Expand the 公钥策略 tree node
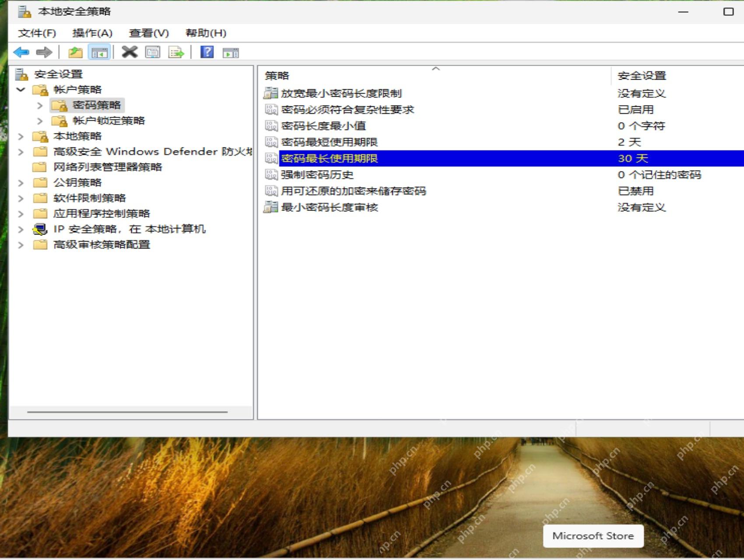This screenshot has height=560, width=744. pyautogui.click(x=21, y=183)
